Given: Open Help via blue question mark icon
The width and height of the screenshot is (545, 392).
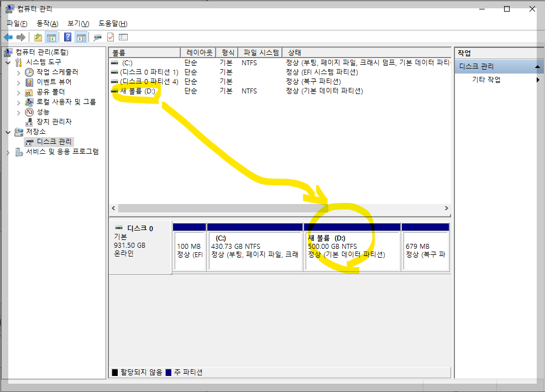Looking at the screenshot, I should pos(68,37).
